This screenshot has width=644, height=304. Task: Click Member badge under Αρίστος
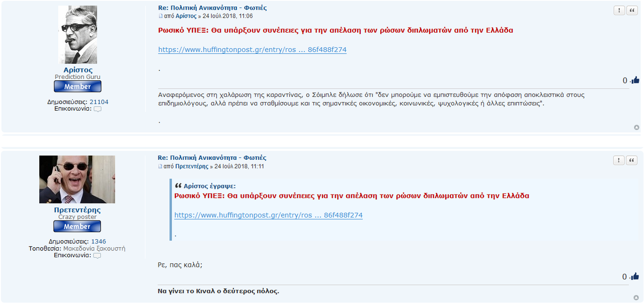[77, 86]
